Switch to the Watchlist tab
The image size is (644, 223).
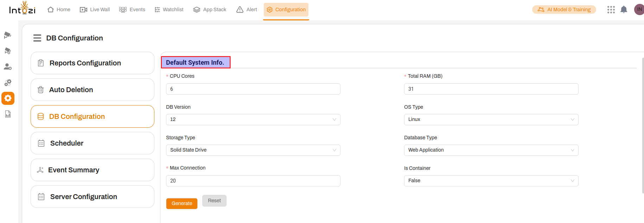pyautogui.click(x=169, y=9)
